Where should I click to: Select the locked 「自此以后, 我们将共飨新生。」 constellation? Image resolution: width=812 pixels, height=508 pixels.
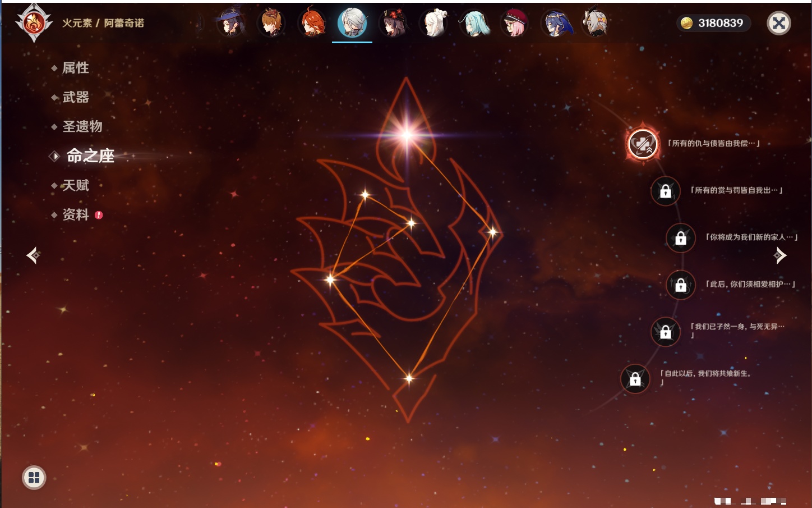point(635,379)
